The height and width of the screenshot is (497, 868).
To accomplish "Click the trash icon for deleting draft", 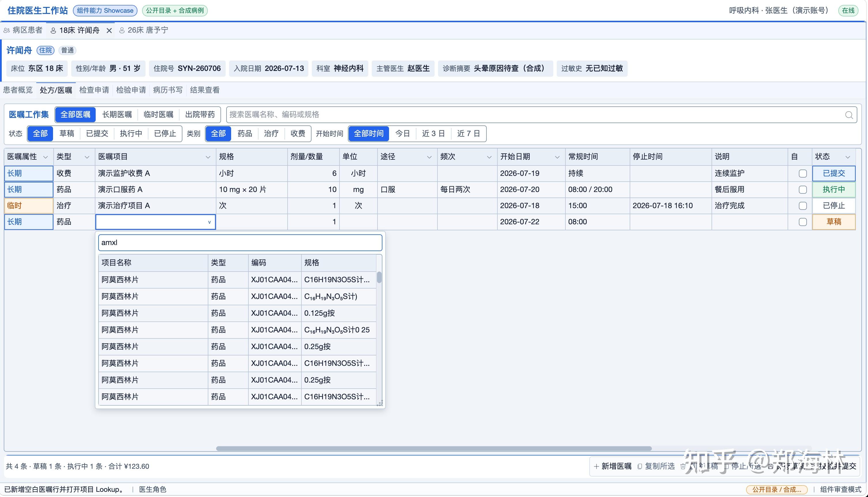I will 683,466.
